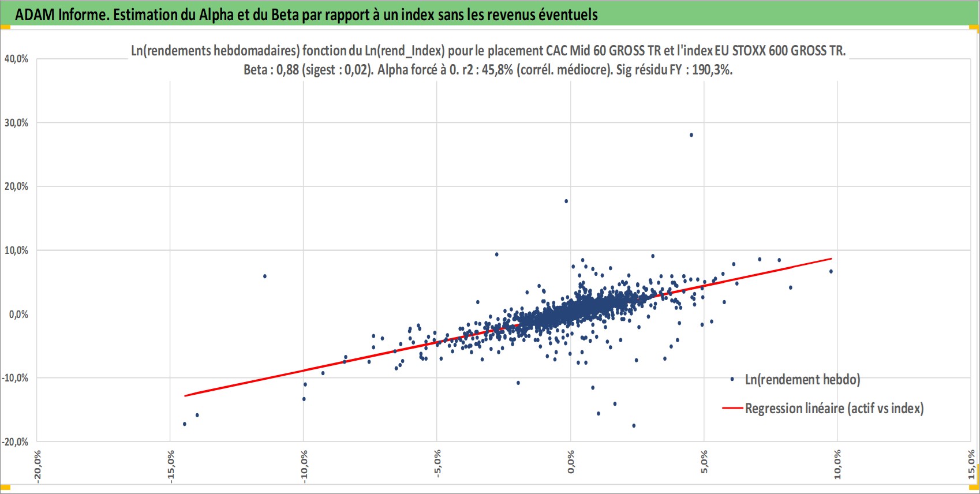Select the 40,0% vertical axis label
This screenshot has width=980, height=494.
coord(16,59)
